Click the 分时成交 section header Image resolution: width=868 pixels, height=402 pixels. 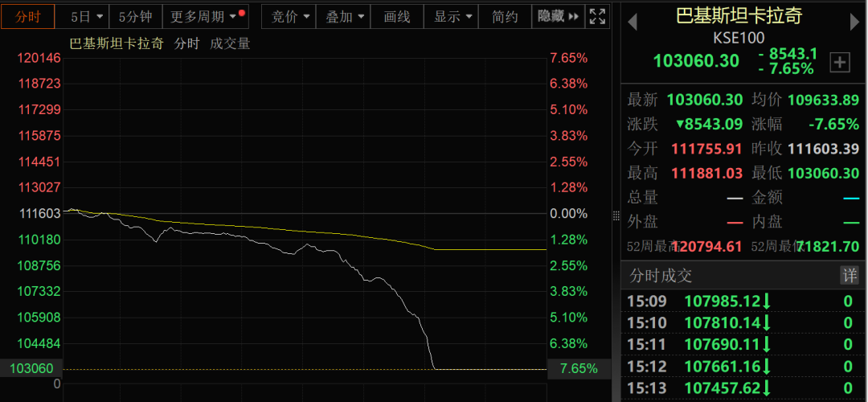point(661,275)
